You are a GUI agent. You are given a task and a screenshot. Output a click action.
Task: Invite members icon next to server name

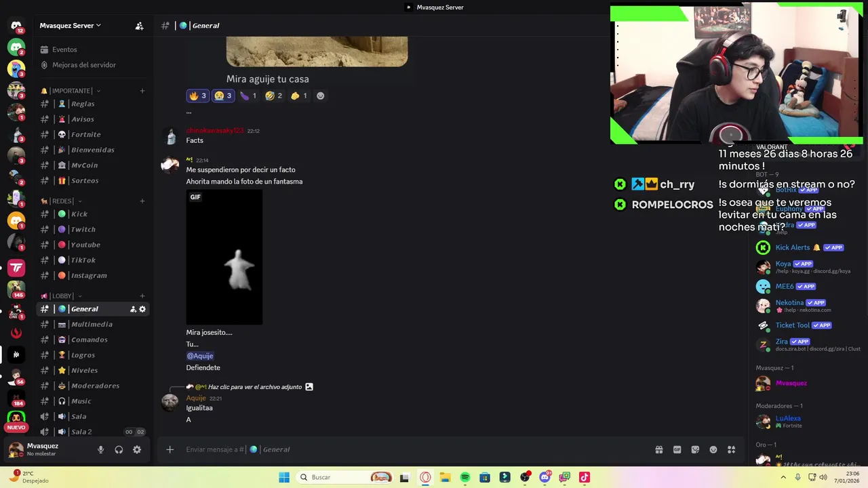139,26
